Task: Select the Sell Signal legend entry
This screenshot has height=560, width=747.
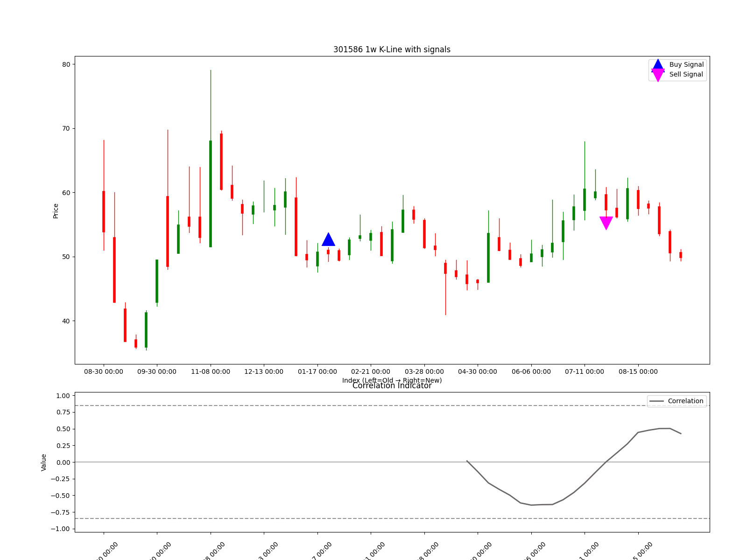Action: [677, 75]
